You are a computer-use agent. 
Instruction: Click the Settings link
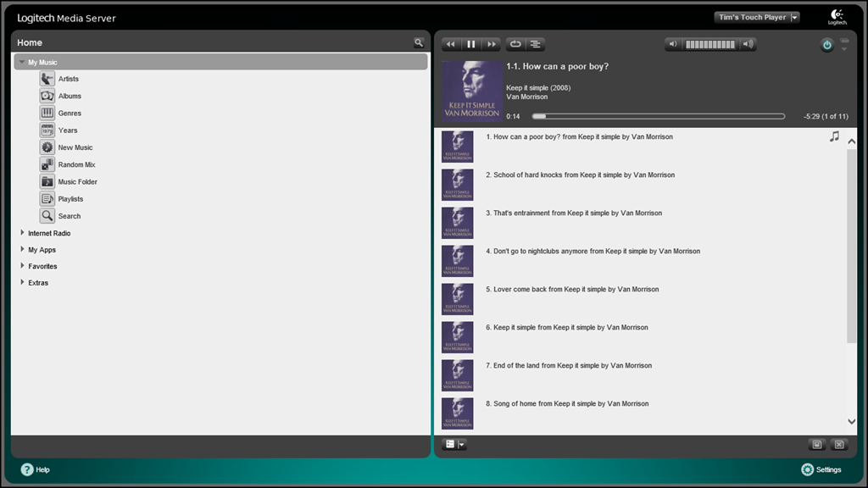829,469
